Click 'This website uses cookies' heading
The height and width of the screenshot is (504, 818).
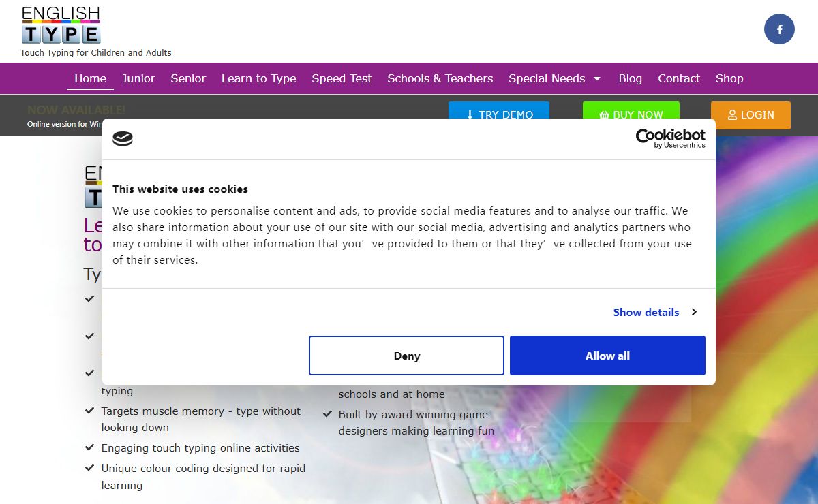click(180, 189)
